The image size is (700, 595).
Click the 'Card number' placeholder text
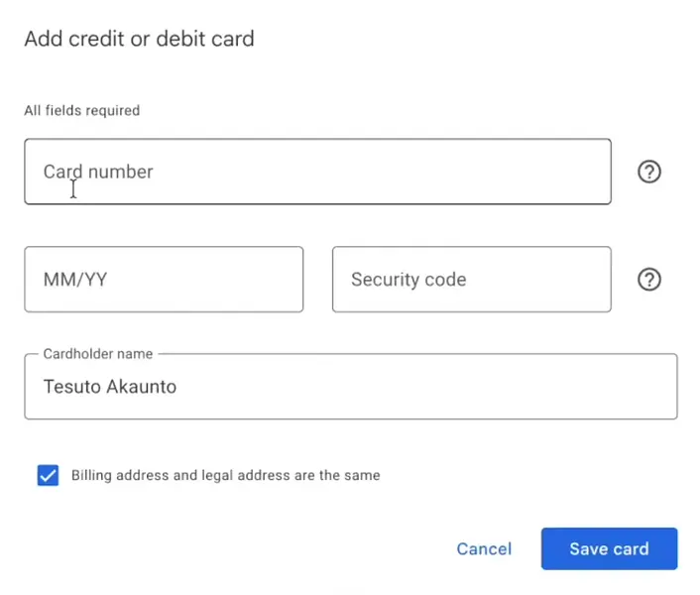click(98, 172)
